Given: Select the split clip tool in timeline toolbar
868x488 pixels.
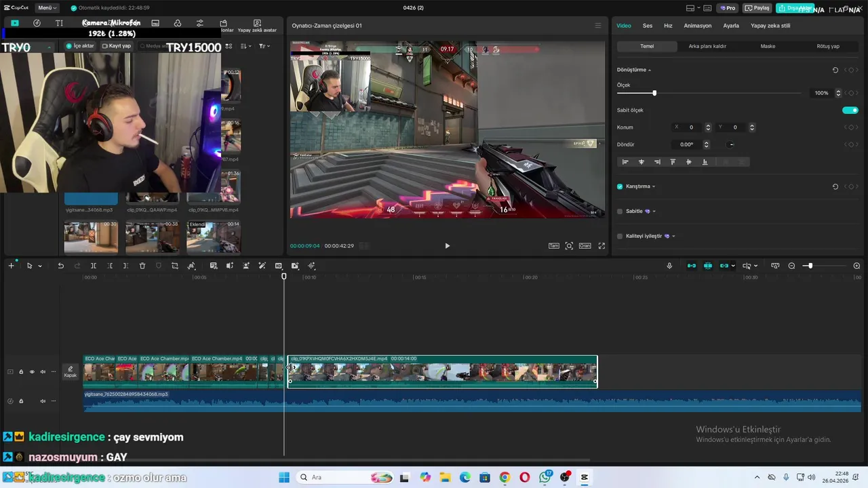Looking at the screenshot, I should click(94, 266).
